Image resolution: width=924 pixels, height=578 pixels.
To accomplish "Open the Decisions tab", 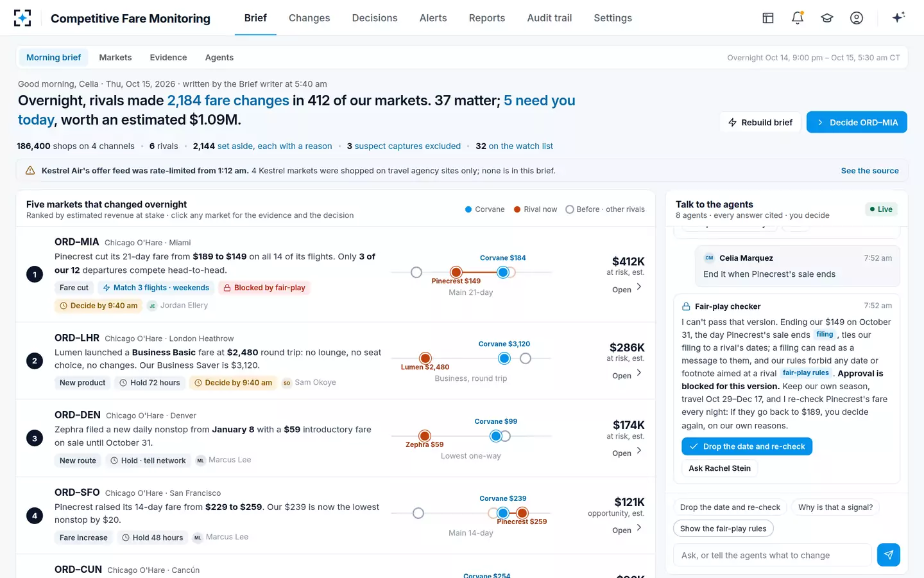I will pyautogui.click(x=375, y=18).
